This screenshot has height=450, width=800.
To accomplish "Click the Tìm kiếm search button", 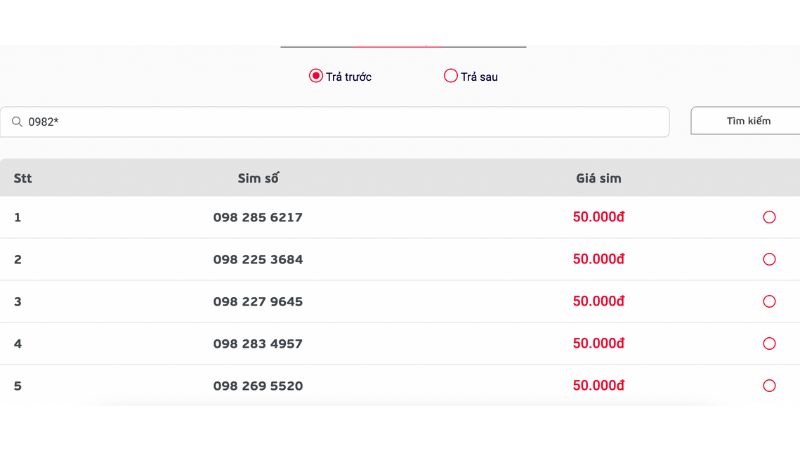I will [747, 121].
